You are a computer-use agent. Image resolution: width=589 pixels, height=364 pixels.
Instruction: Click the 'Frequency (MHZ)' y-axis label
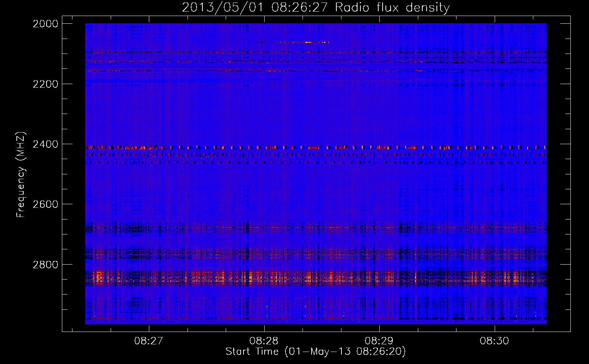pyautogui.click(x=21, y=175)
